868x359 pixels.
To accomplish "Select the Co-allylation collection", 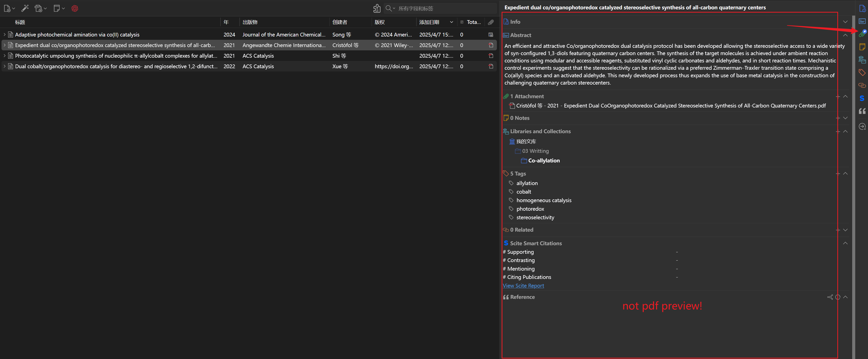I will coord(544,161).
